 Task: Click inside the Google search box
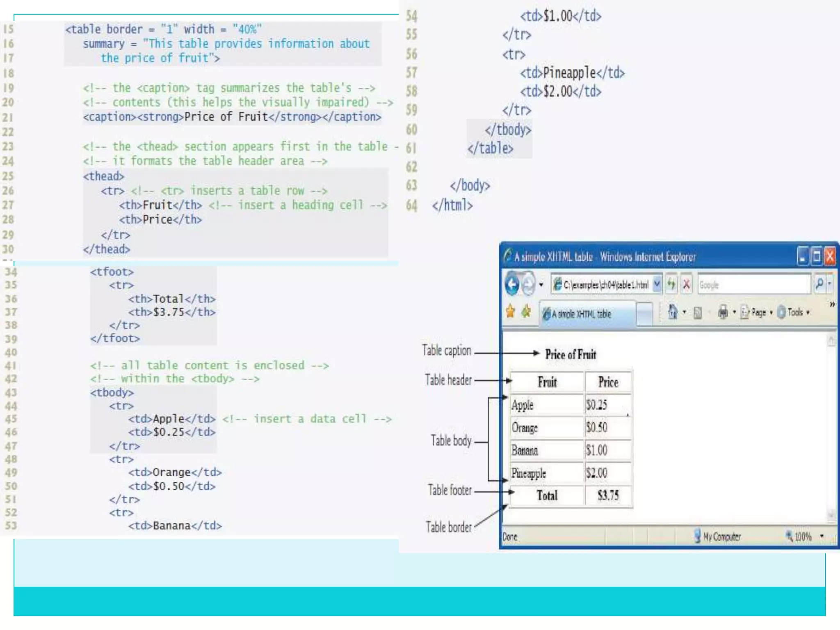[x=754, y=284]
